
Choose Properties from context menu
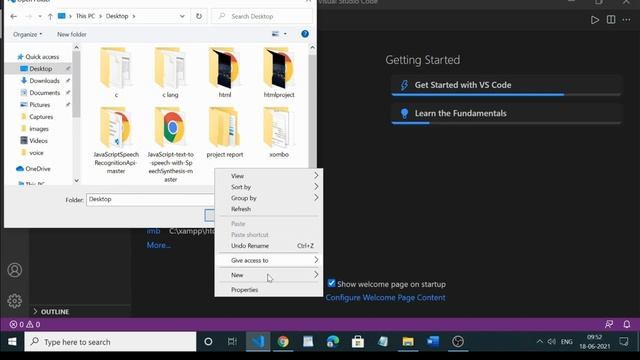pyautogui.click(x=269, y=290)
